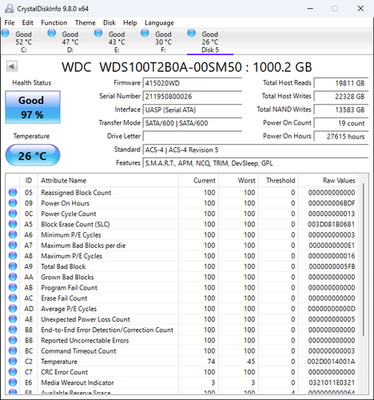
Task: Click the 26 °C temperature button
Action: coord(33,155)
